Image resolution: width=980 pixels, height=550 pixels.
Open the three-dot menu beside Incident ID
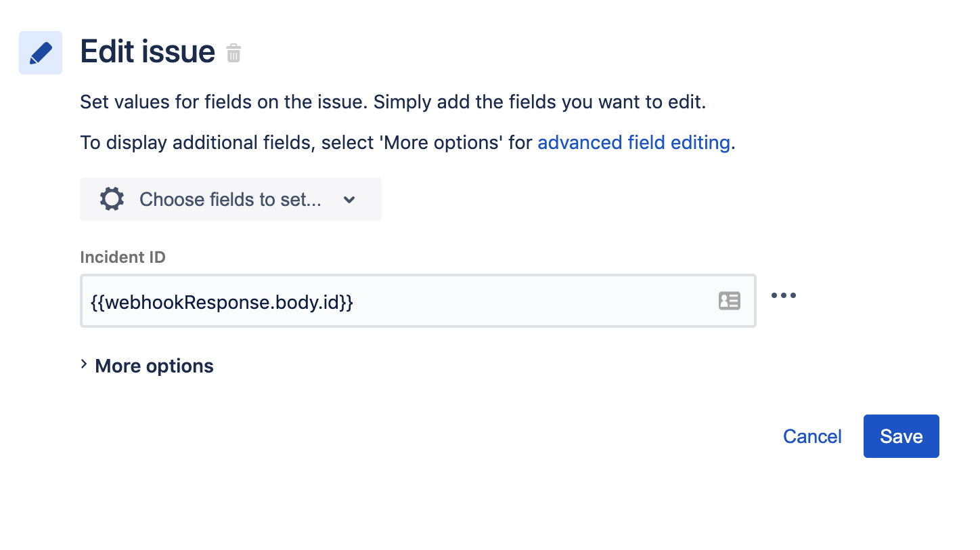pos(783,295)
